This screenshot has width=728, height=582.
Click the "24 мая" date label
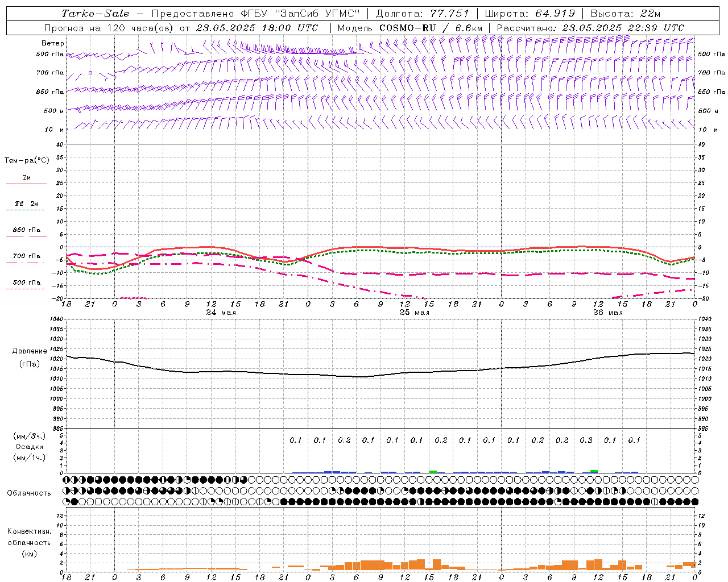221,313
